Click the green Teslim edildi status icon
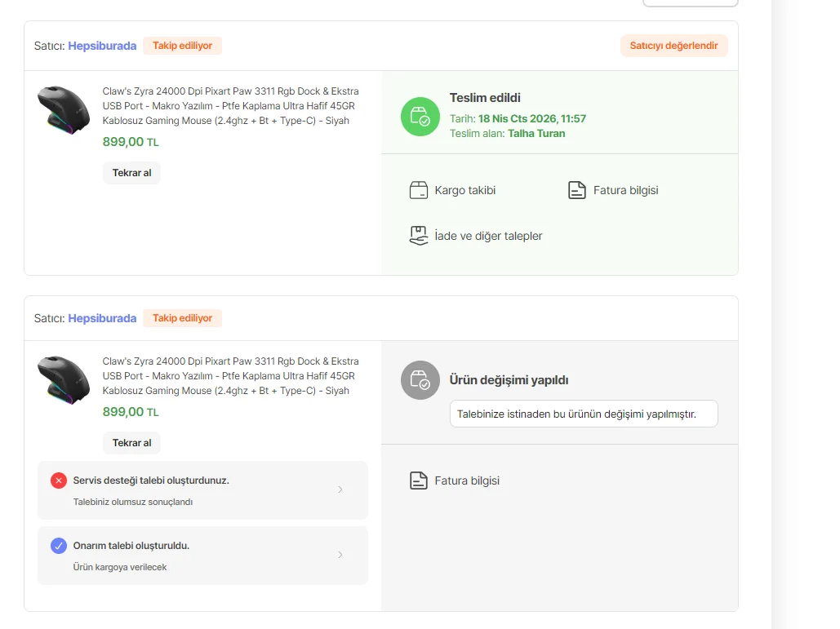 [420, 116]
